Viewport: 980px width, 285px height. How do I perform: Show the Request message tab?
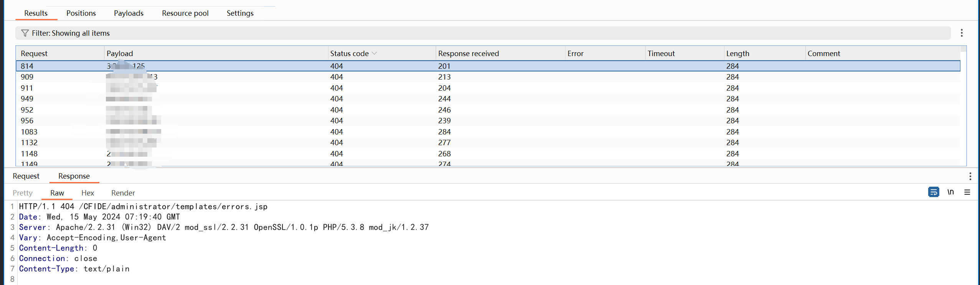[x=26, y=176]
